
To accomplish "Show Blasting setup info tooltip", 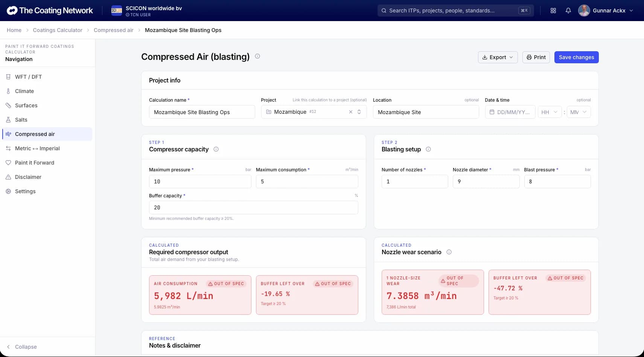I will (x=428, y=149).
